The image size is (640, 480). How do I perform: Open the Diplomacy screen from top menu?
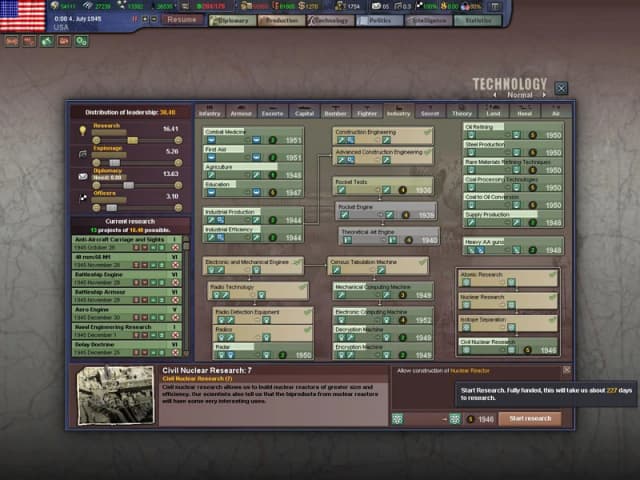[x=233, y=20]
